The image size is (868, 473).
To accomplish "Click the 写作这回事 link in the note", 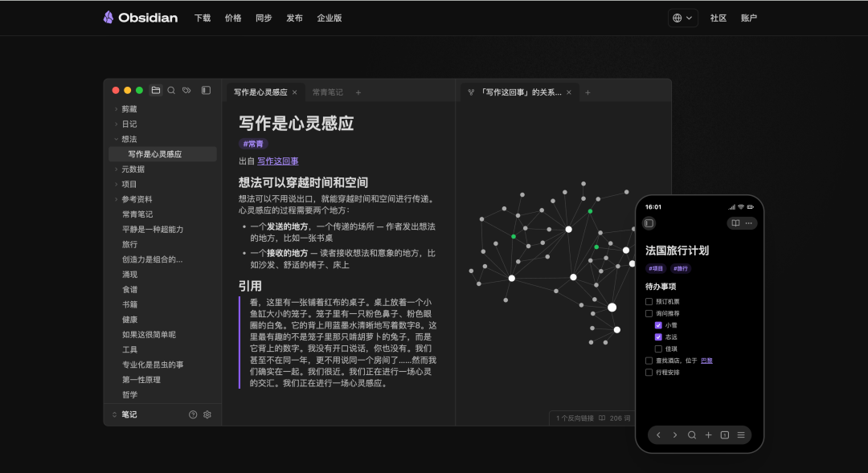I will 277,161.
